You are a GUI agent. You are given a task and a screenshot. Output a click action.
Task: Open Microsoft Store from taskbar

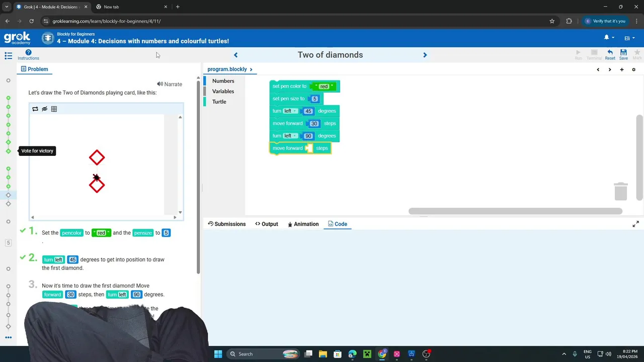(x=338, y=354)
